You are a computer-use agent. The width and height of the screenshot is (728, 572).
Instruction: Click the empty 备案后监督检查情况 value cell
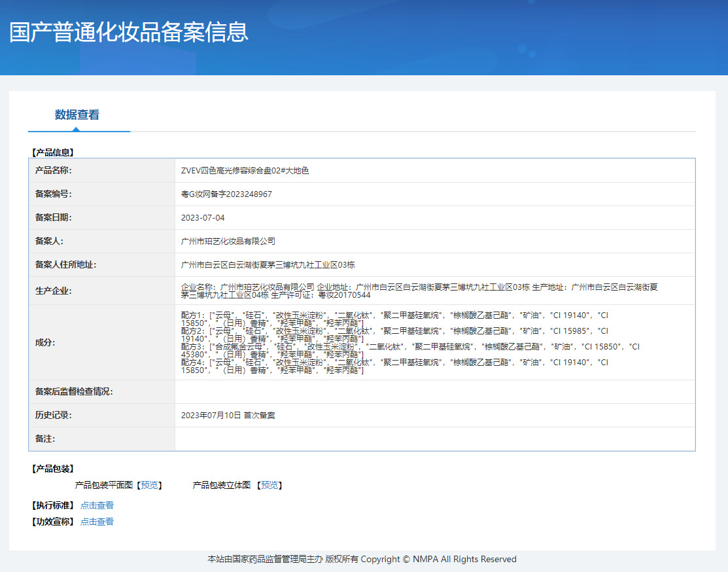click(434, 392)
